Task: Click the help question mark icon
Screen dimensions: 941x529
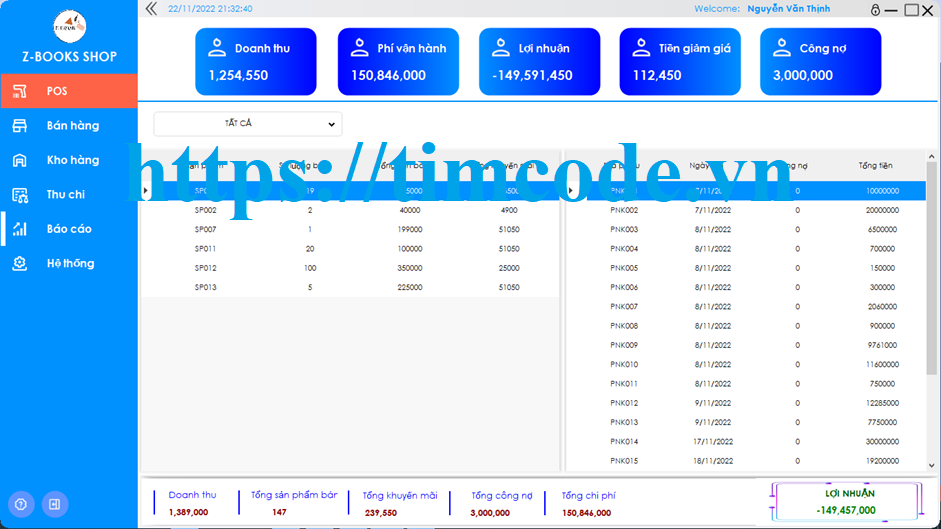Action: (21, 504)
